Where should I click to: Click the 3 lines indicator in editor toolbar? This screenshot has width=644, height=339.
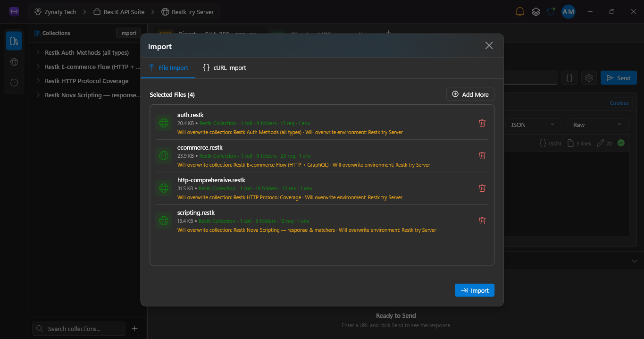pyautogui.click(x=579, y=143)
